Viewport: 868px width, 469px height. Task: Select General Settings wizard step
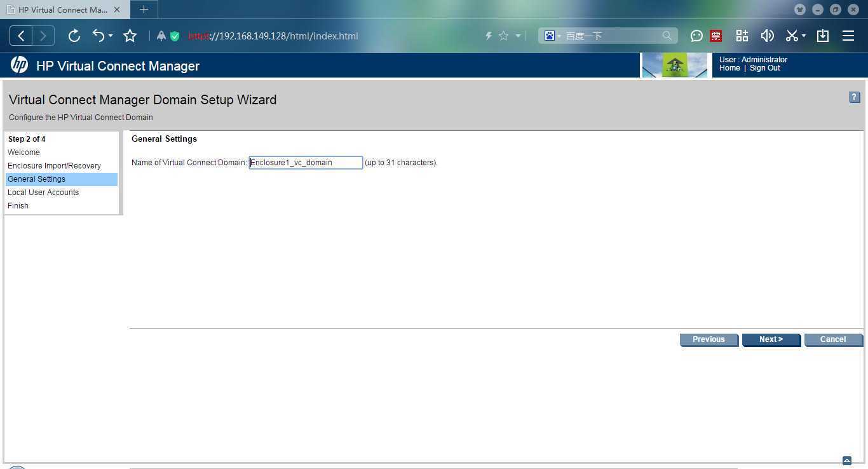(x=62, y=179)
